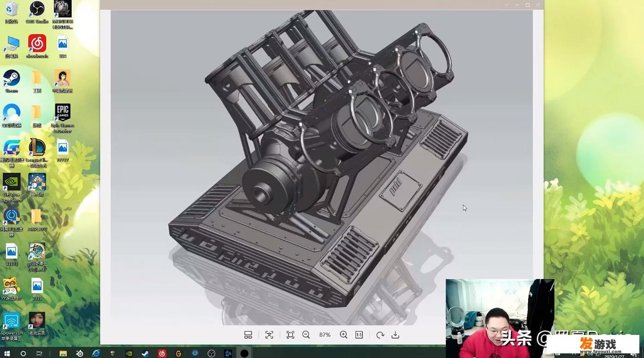Switch to Steam on the taskbar
Screen dimensions: 644x358
145,353
